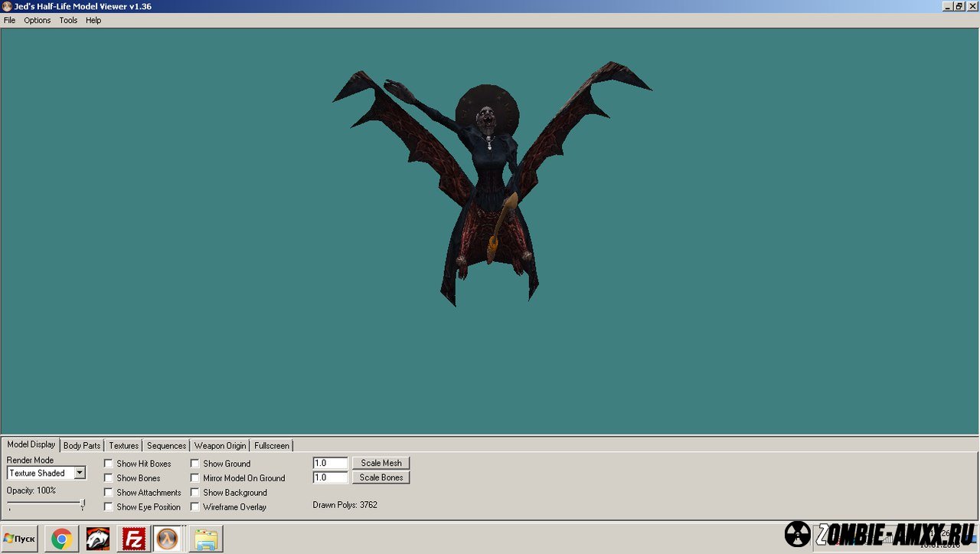
Task: Open the Help menu
Action: tap(93, 21)
